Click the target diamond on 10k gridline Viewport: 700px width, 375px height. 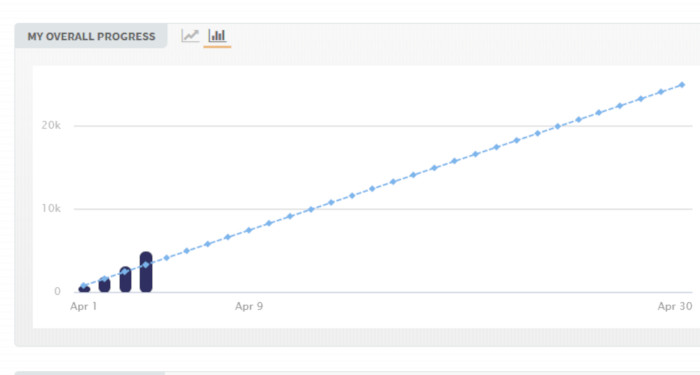(311, 209)
